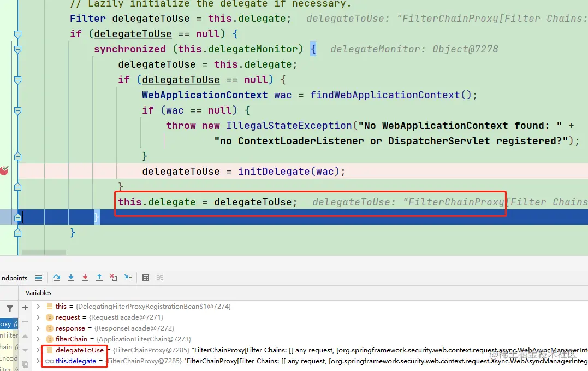Move watch up with the up arrow
This screenshot has width=588, height=371.
[25, 336]
